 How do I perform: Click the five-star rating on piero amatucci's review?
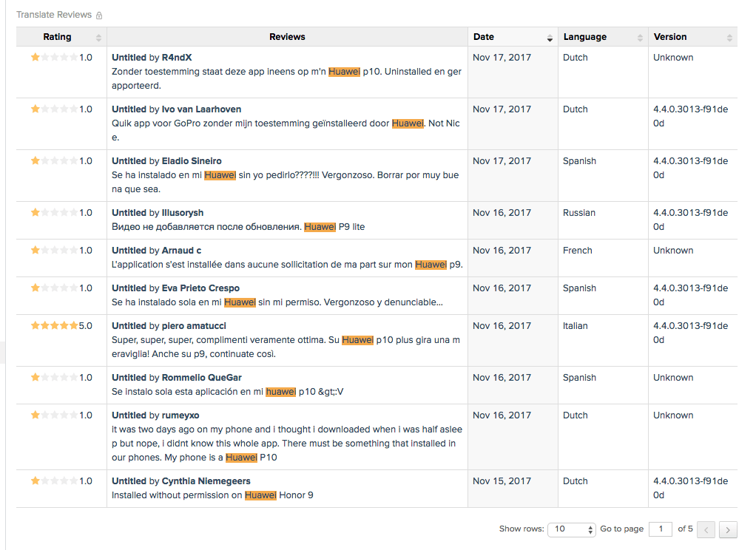coord(54,325)
